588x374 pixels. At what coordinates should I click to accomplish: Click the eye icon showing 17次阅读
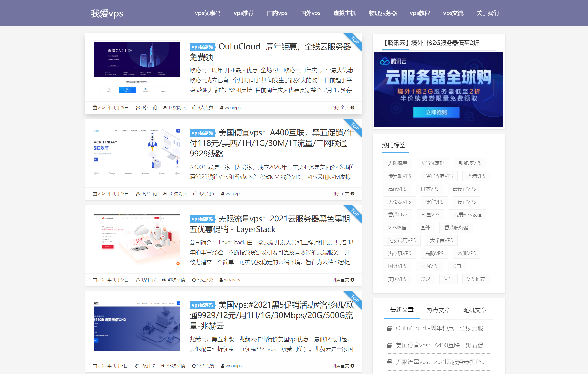coord(164,107)
